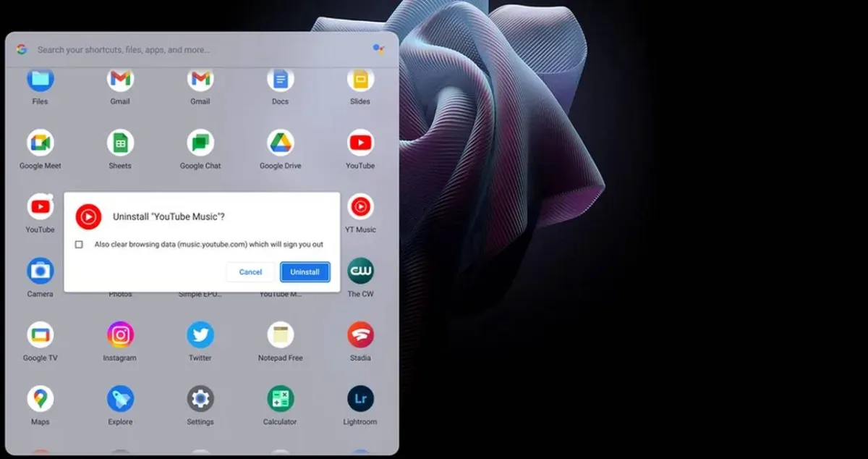Image resolution: width=868 pixels, height=459 pixels.
Task: Open the YouTube app below Slides
Action: 360,143
